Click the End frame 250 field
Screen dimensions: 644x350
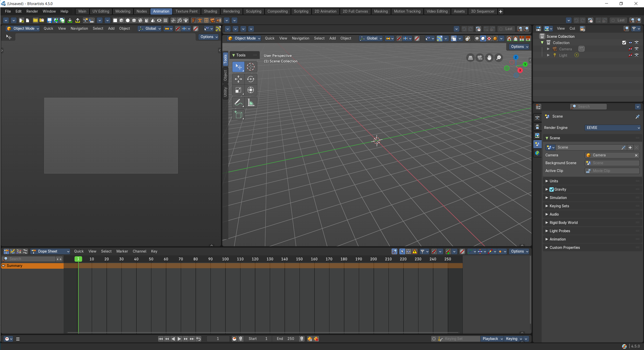(x=286, y=339)
